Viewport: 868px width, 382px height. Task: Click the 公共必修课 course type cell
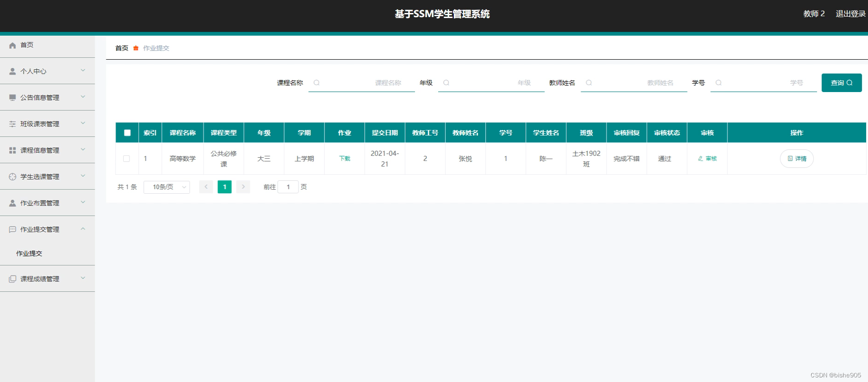(224, 159)
